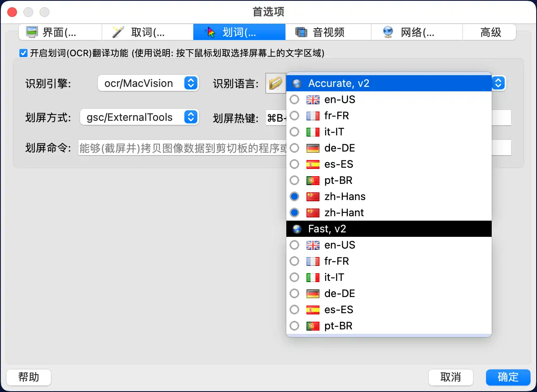Screen dimensions: 537x392
Task: Click the Italian flag under Fast, v2
Action: pyautogui.click(x=313, y=278)
